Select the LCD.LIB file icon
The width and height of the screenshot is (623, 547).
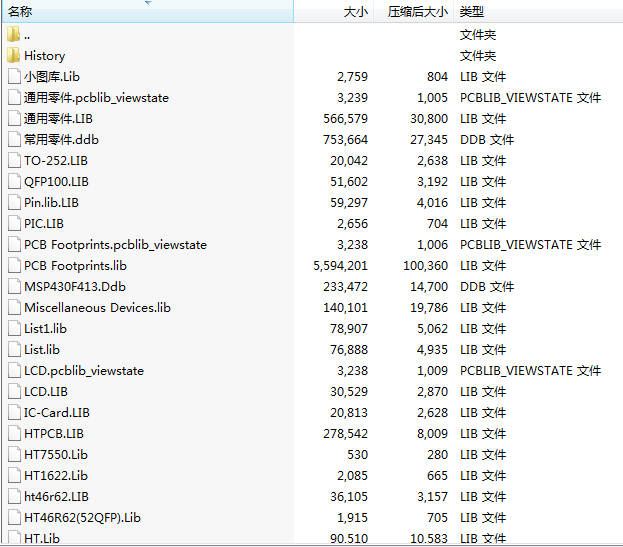pos(14,392)
